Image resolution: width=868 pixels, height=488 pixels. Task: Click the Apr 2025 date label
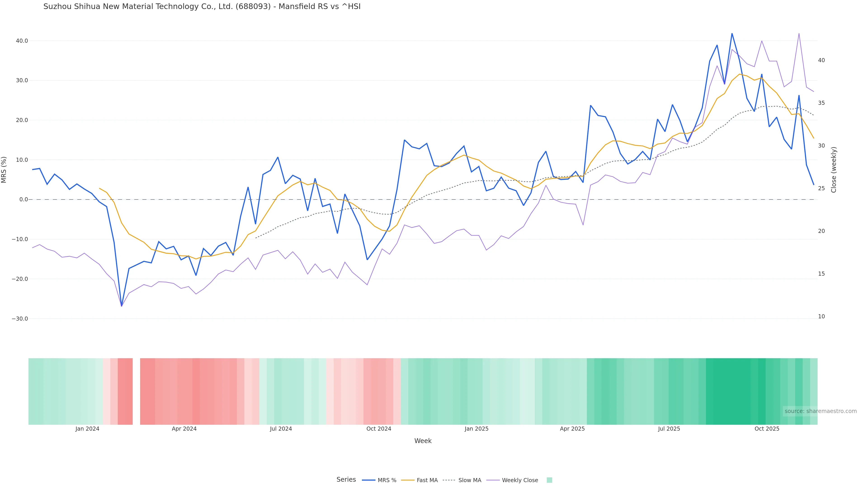(572, 429)
